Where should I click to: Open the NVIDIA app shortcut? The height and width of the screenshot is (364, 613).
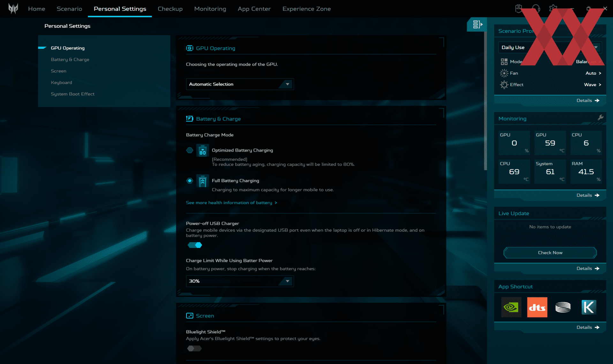(x=511, y=307)
